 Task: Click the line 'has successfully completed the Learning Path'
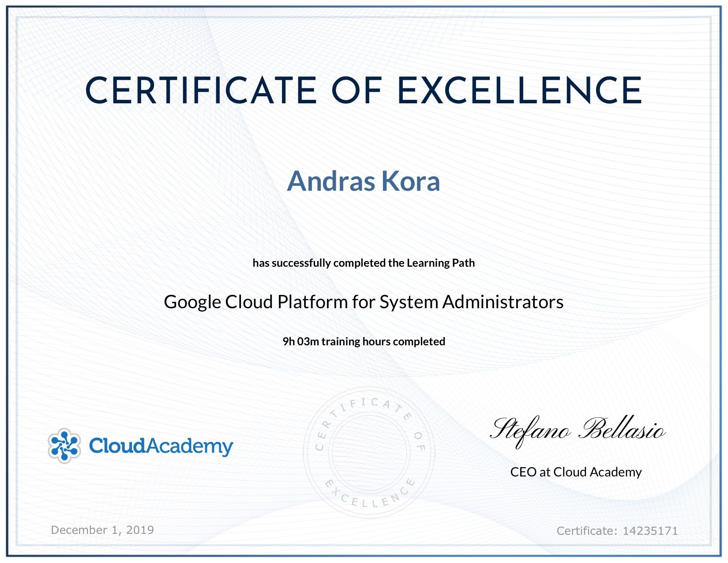tap(364, 263)
